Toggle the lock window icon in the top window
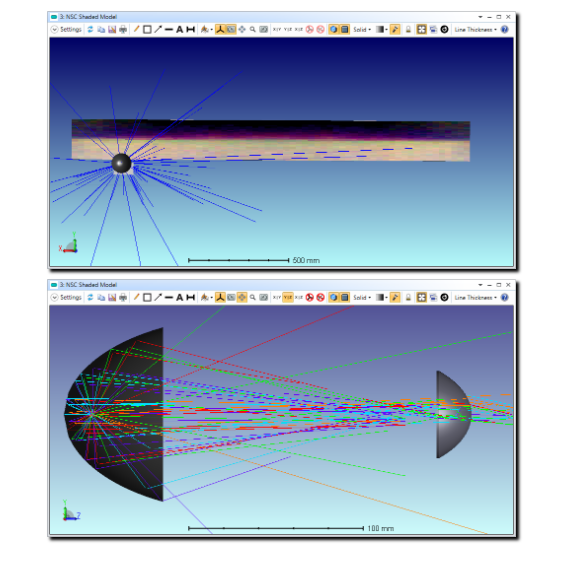Viewport: 578px width, 564px height. click(408, 29)
